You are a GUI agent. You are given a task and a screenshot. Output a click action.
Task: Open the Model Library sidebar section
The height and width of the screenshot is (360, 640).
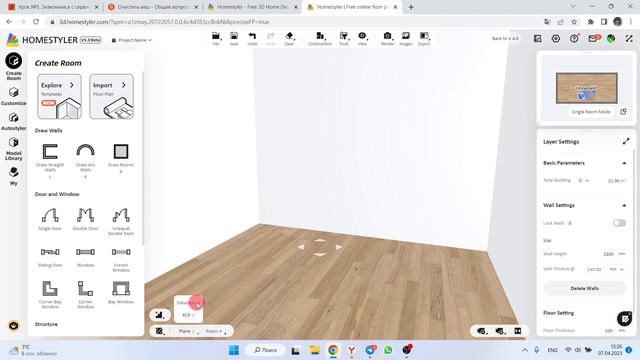[13, 149]
